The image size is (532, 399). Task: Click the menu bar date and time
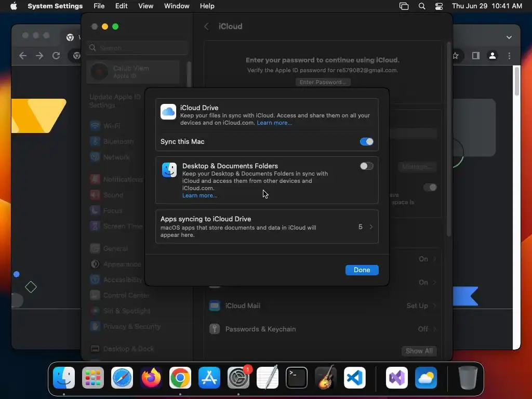[487, 6]
